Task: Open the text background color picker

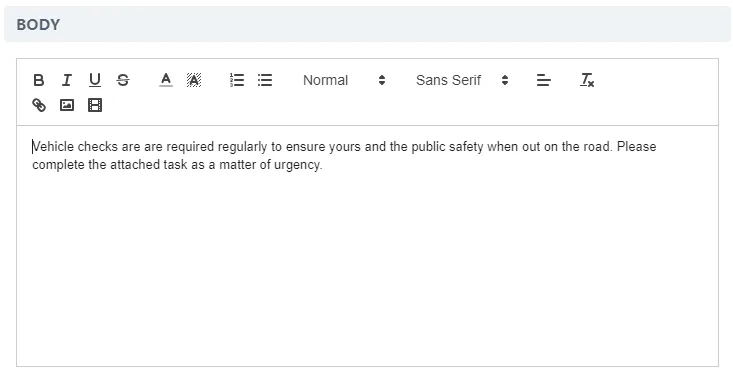Action: pyautogui.click(x=194, y=80)
